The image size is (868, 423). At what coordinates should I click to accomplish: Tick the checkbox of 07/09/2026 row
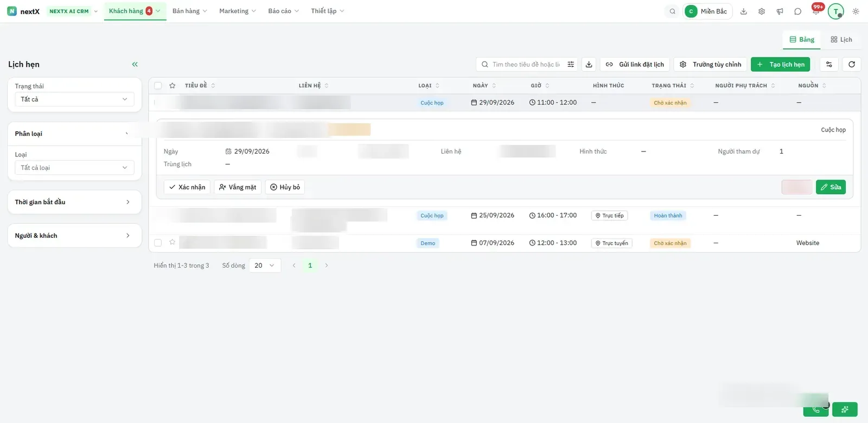point(158,243)
